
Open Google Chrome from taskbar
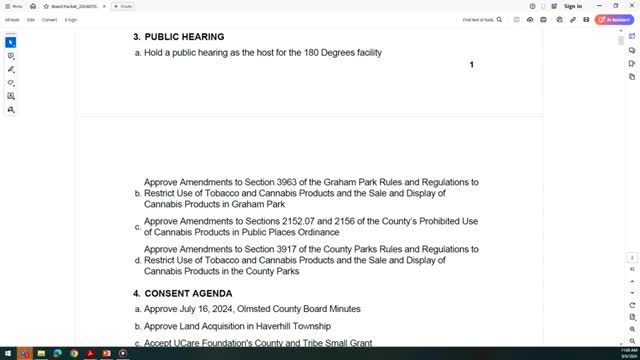tap(74, 353)
